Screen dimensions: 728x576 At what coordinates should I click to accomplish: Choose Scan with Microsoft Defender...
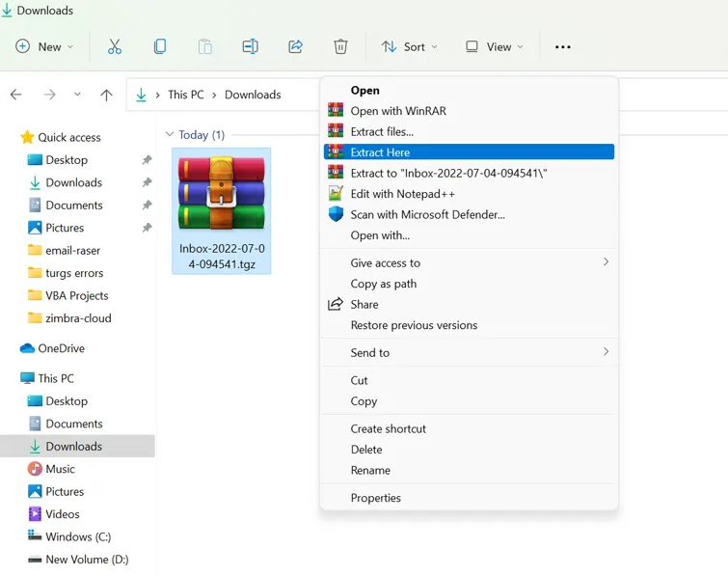point(469,214)
